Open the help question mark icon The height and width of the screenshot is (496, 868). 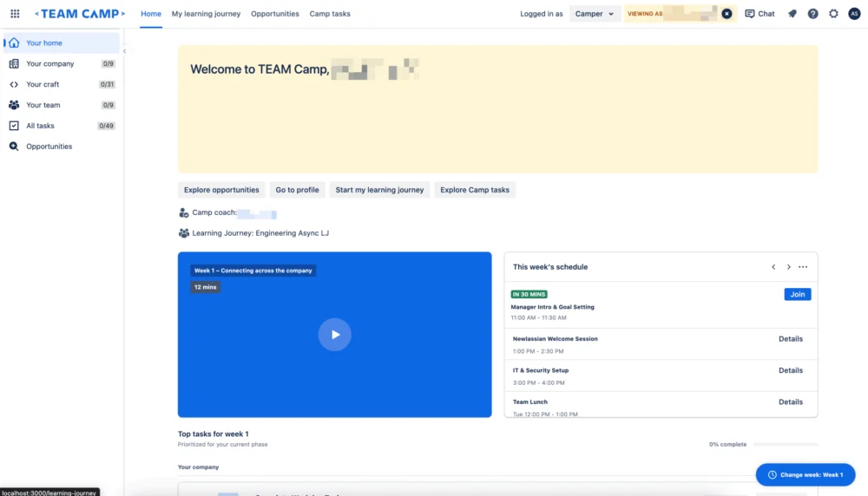pyautogui.click(x=812, y=14)
